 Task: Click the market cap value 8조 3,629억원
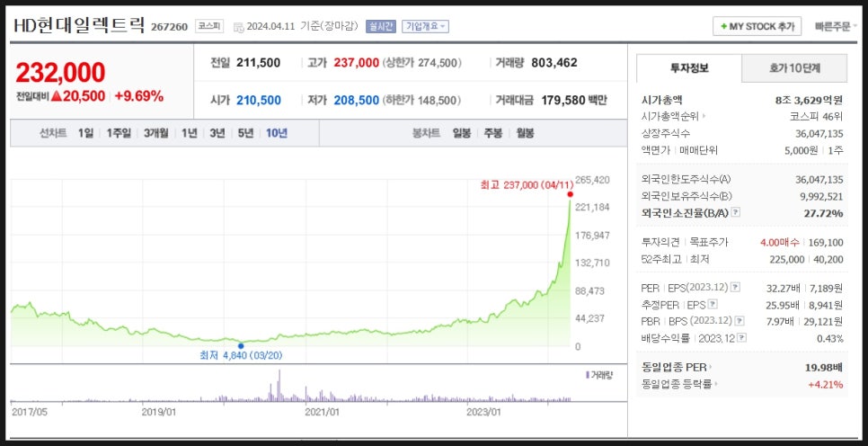(x=810, y=101)
